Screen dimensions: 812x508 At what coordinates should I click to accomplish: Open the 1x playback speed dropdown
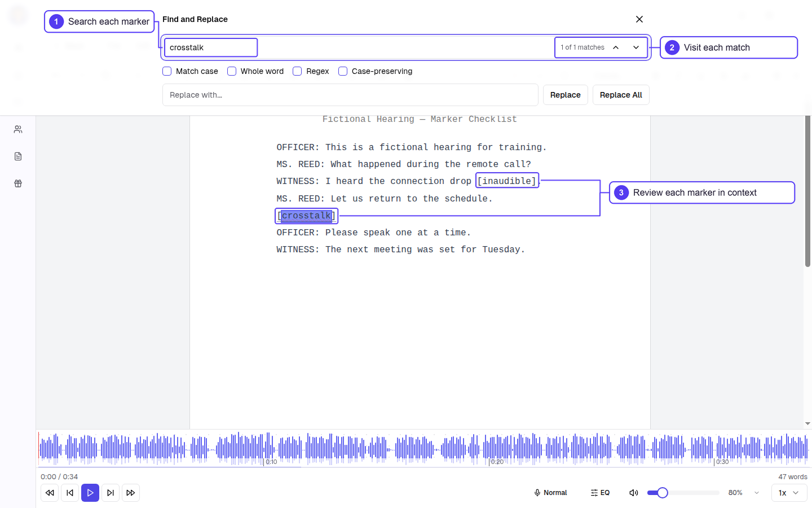(x=789, y=493)
